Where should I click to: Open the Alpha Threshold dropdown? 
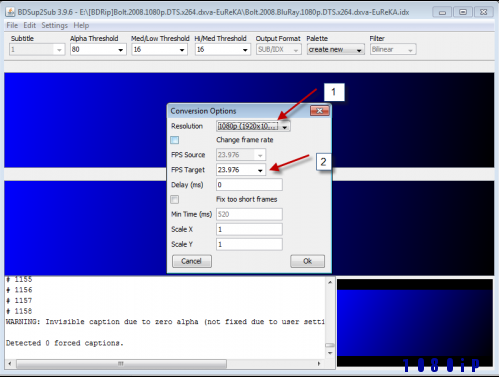[x=98, y=50]
